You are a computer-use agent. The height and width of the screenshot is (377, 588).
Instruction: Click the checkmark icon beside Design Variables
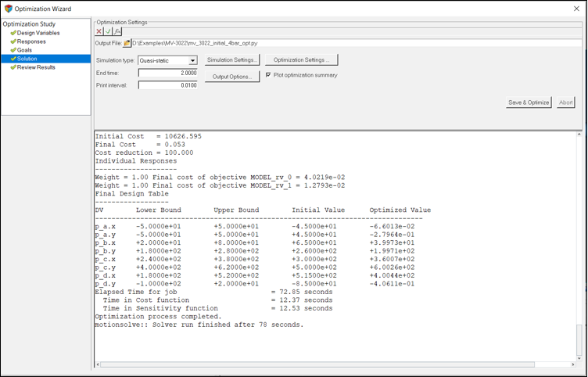pos(13,33)
